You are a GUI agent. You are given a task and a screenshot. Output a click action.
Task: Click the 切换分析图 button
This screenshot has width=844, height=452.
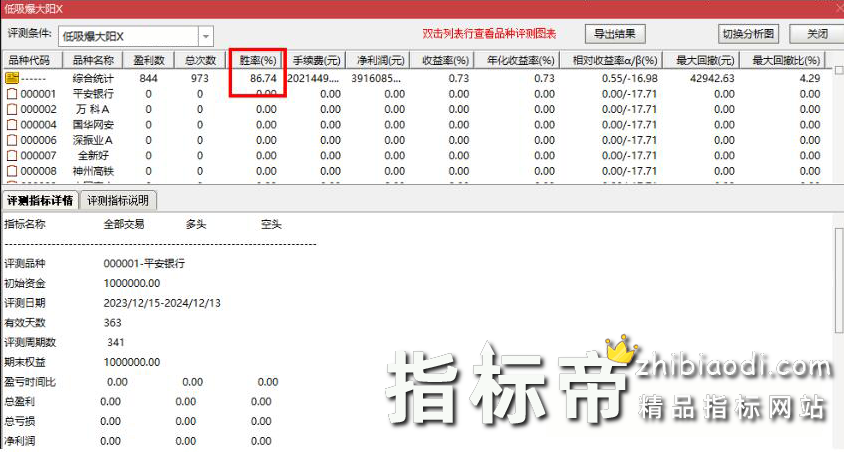(x=748, y=34)
